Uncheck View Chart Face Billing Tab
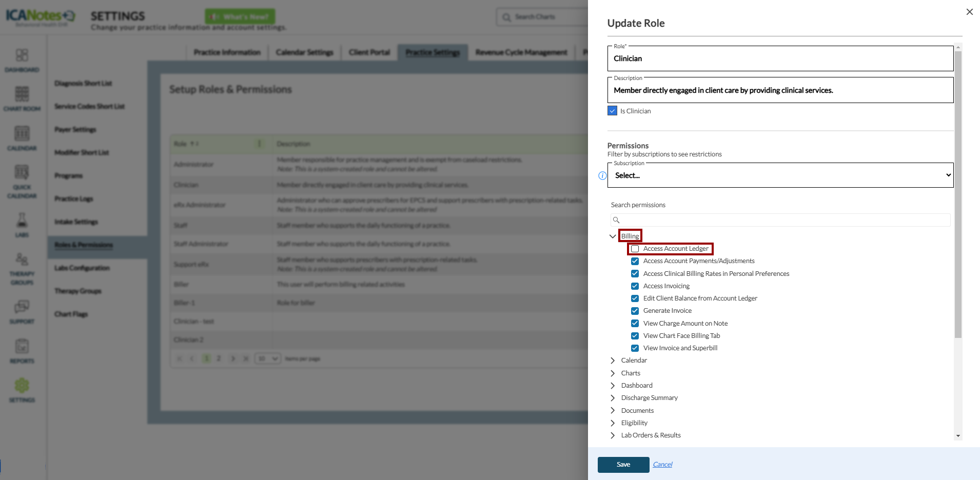The width and height of the screenshot is (980, 480). tap(635, 336)
